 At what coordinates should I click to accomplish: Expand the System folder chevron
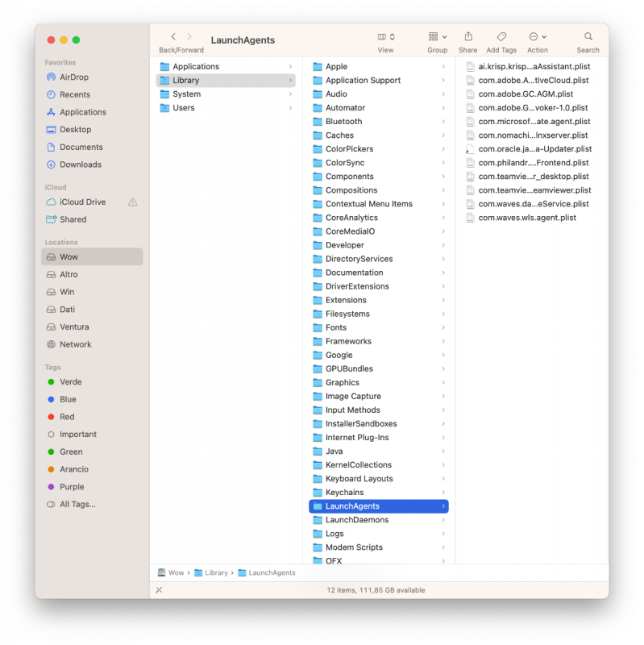290,94
